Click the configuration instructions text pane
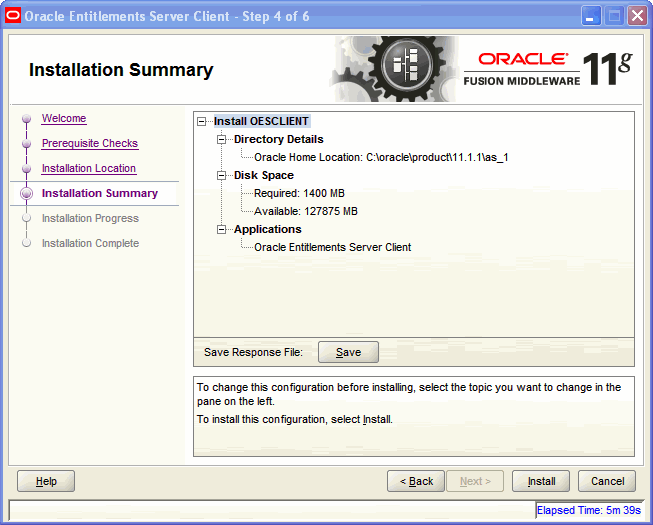 [x=414, y=416]
